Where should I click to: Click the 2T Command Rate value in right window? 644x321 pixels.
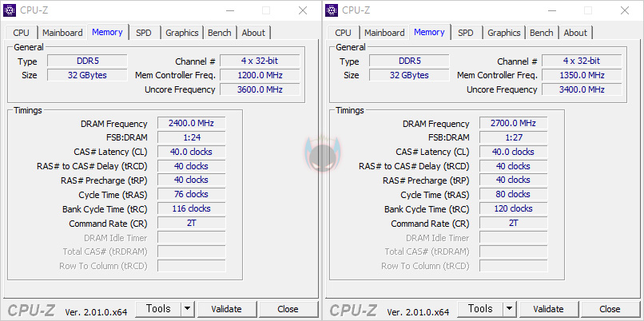coord(514,223)
